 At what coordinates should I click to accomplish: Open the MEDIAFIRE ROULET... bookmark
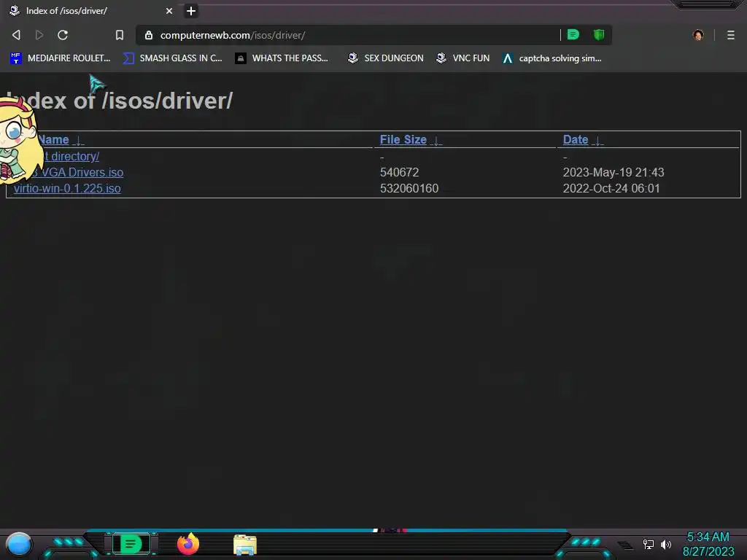(x=61, y=58)
